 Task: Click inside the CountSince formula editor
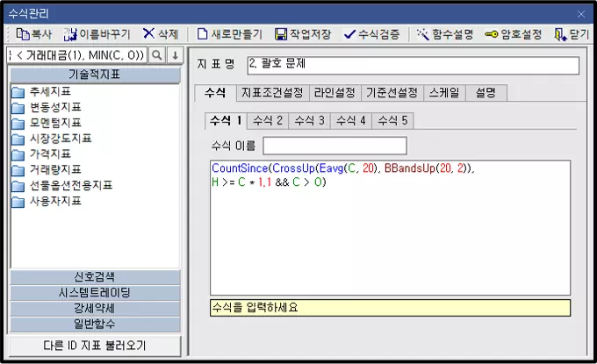390,227
